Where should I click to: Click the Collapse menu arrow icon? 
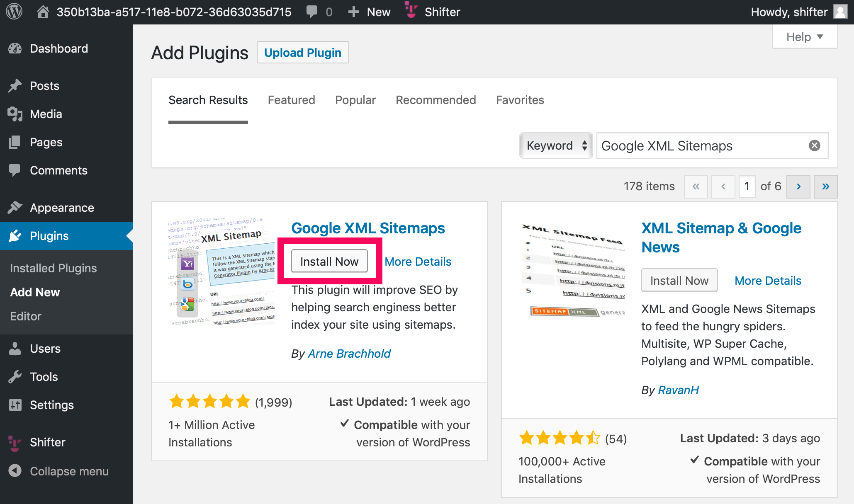[x=15, y=471]
